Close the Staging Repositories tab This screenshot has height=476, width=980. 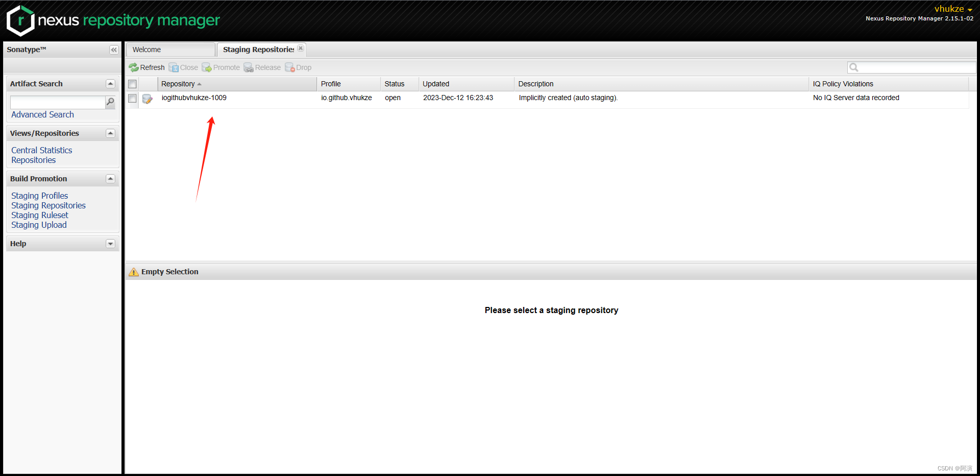(301, 48)
